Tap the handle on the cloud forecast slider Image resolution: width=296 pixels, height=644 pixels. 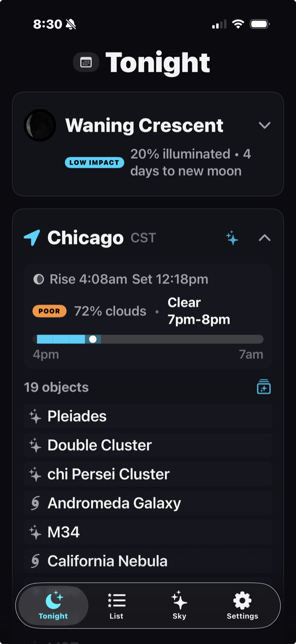[92, 339]
